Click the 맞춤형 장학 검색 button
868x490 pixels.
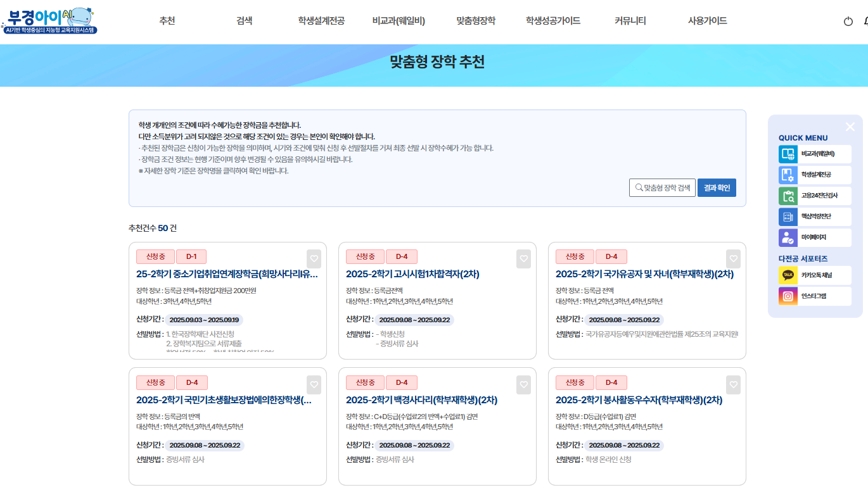tap(662, 188)
